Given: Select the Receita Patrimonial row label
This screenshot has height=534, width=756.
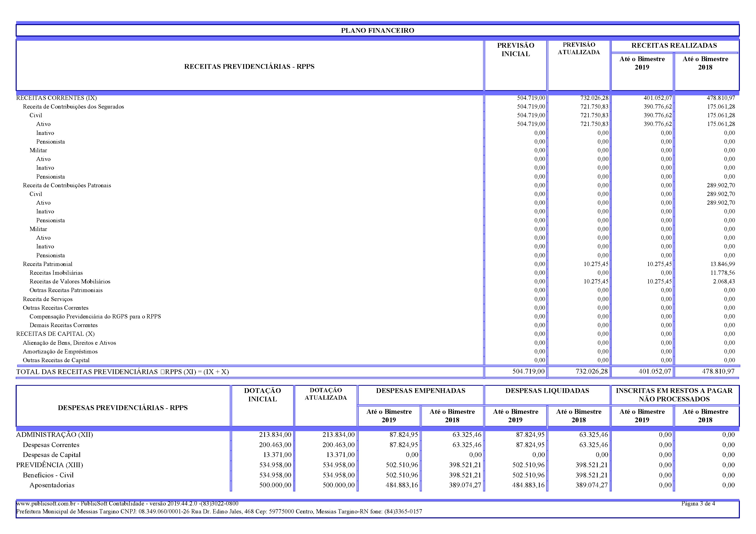Looking at the screenshot, I should pyautogui.click(x=47, y=264).
